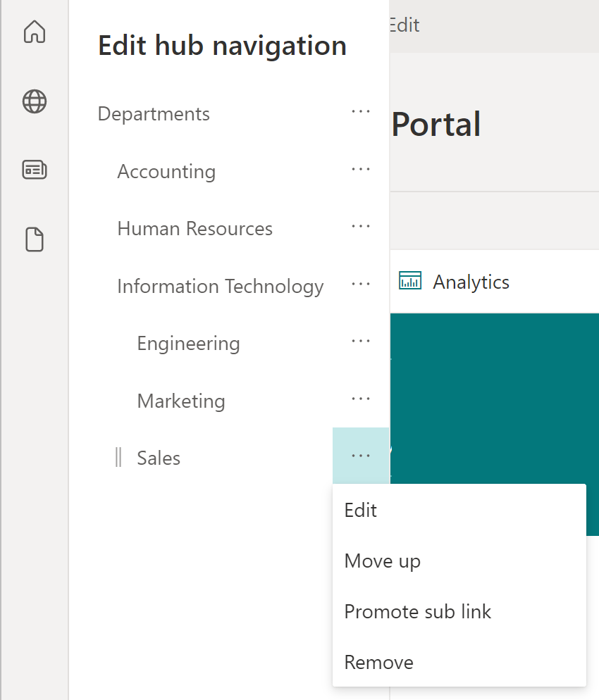The width and height of the screenshot is (599, 700).
Task: Show the ellipsis options for Marketing
Action: click(360, 399)
